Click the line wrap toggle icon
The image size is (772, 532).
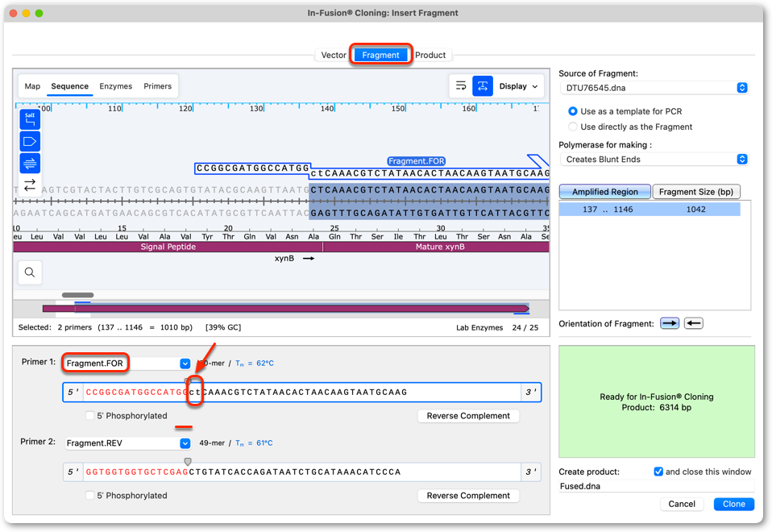point(461,85)
